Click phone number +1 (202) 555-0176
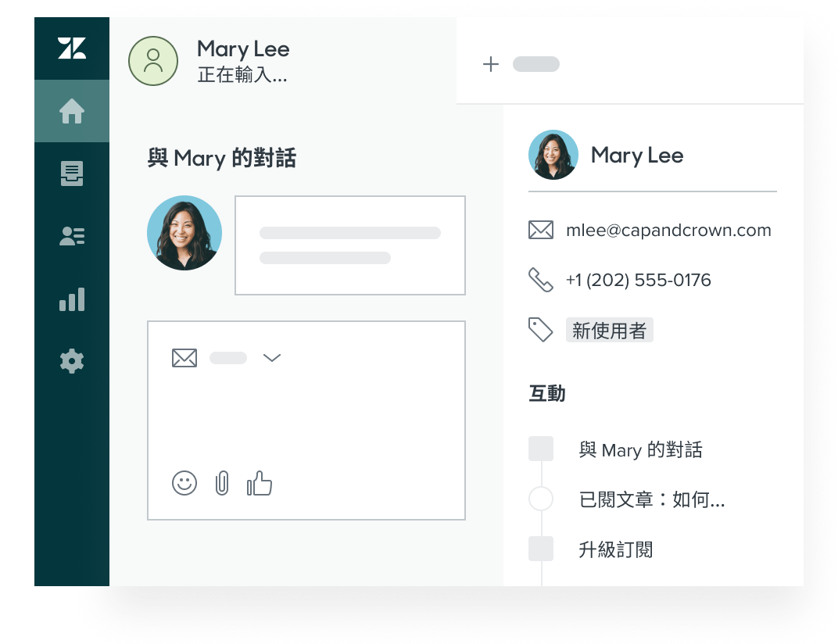This screenshot has width=838, height=644. coord(638,280)
